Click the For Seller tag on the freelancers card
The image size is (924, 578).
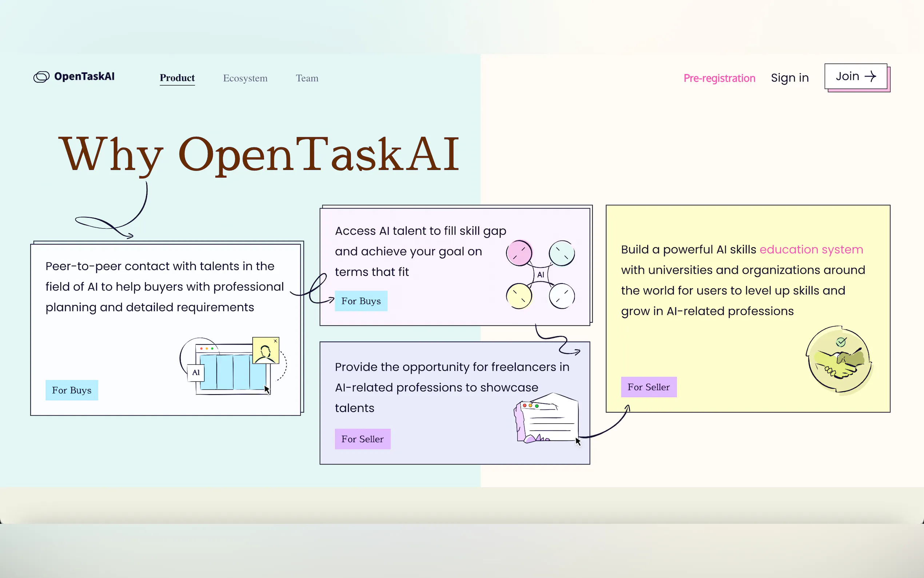(x=362, y=439)
